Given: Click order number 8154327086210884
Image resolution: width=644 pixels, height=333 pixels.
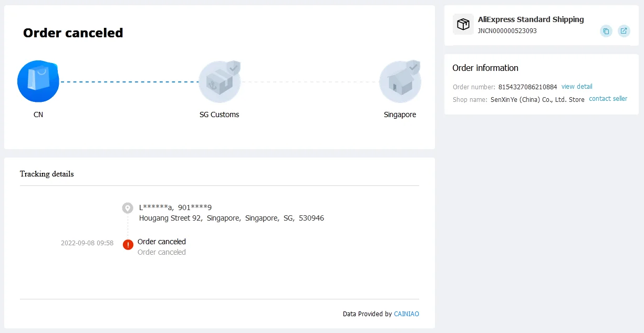Looking at the screenshot, I should click(x=527, y=87).
